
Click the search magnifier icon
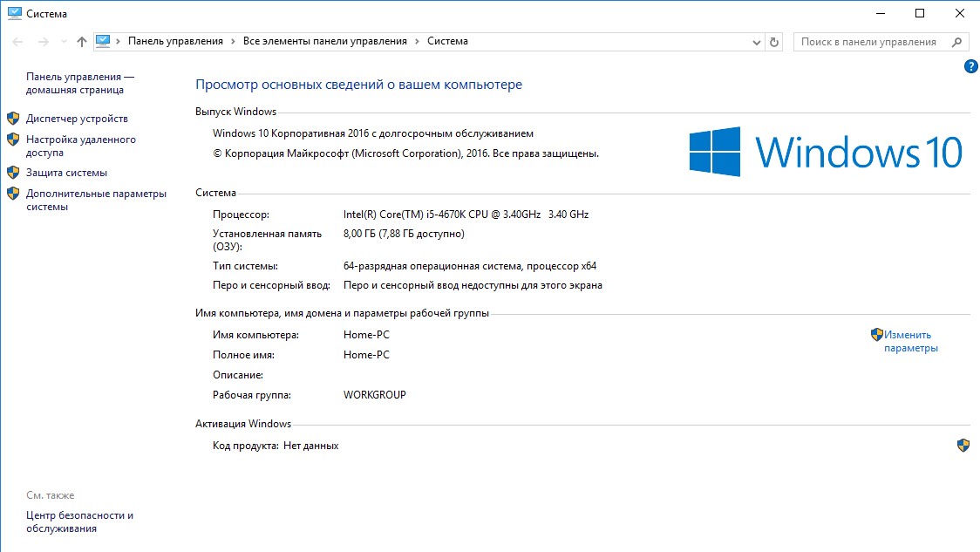click(x=956, y=42)
